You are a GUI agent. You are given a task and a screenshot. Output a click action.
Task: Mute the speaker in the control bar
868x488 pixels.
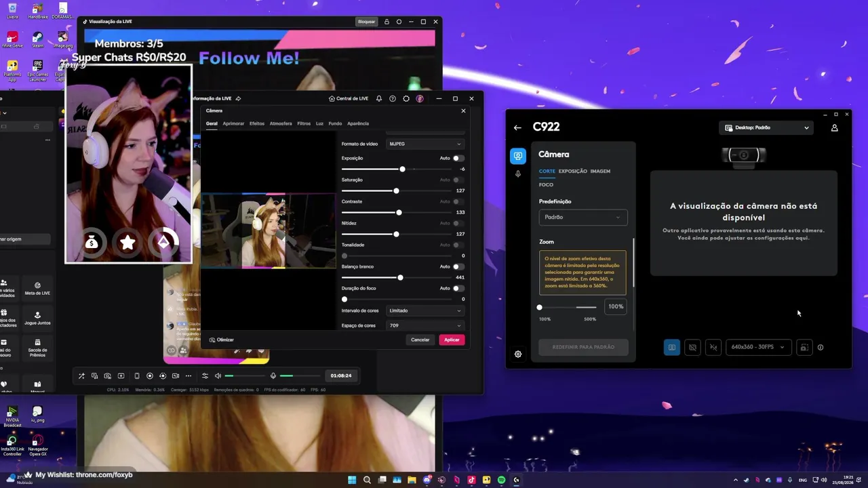218,375
